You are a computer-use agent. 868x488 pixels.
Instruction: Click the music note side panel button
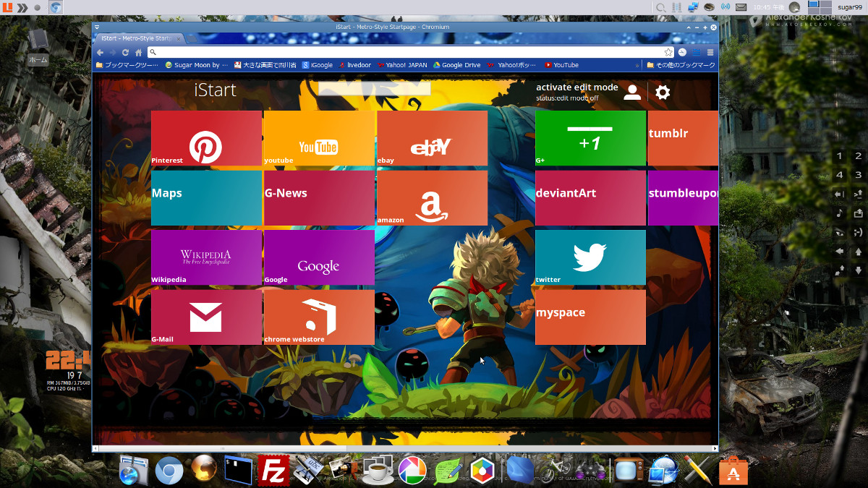840,213
